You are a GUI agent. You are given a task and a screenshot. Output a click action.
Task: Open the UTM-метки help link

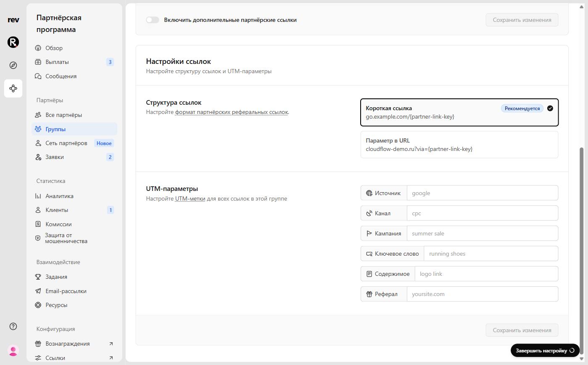click(190, 198)
